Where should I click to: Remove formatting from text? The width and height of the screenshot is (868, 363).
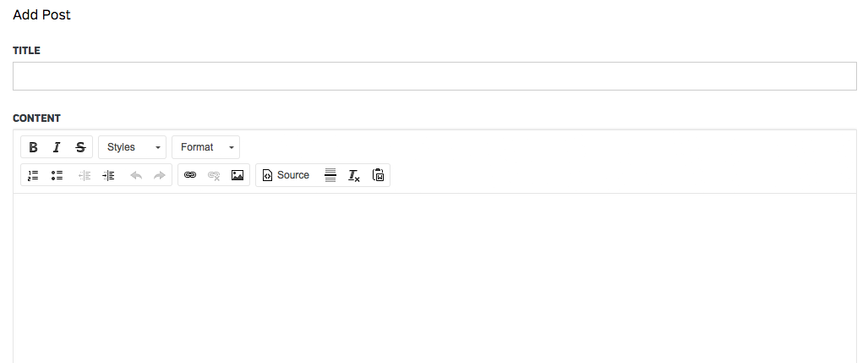click(x=354, y=175)
